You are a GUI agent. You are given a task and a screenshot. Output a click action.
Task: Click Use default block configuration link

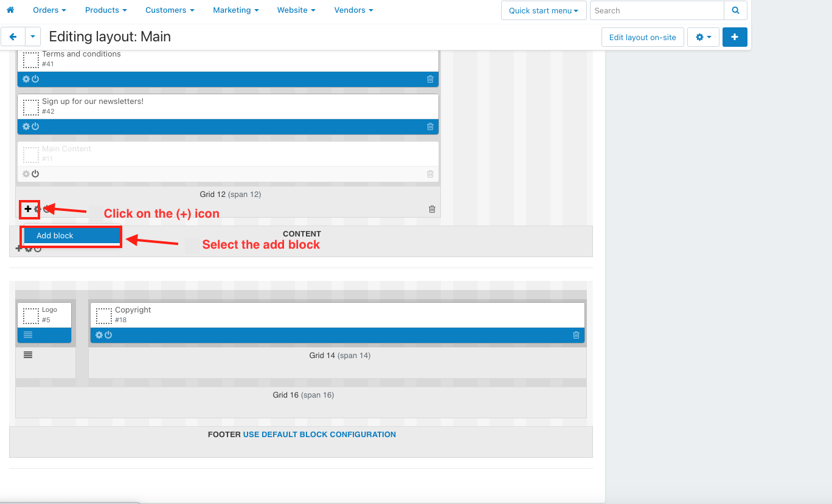point(319,435)
